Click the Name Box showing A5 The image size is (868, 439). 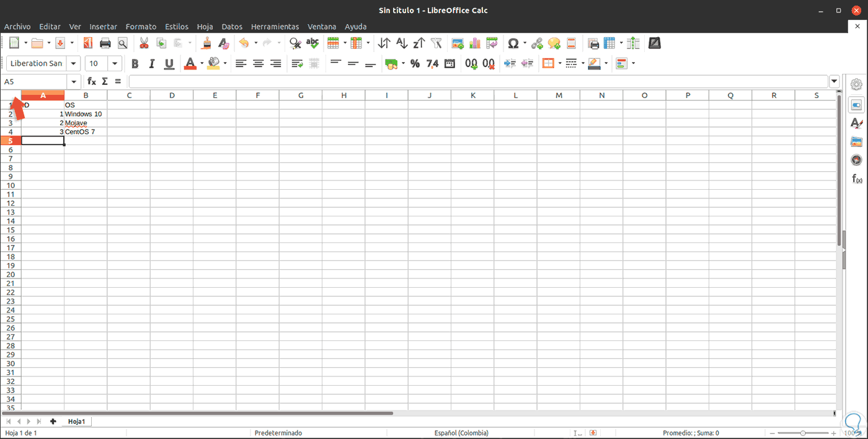tap(35, 81)
